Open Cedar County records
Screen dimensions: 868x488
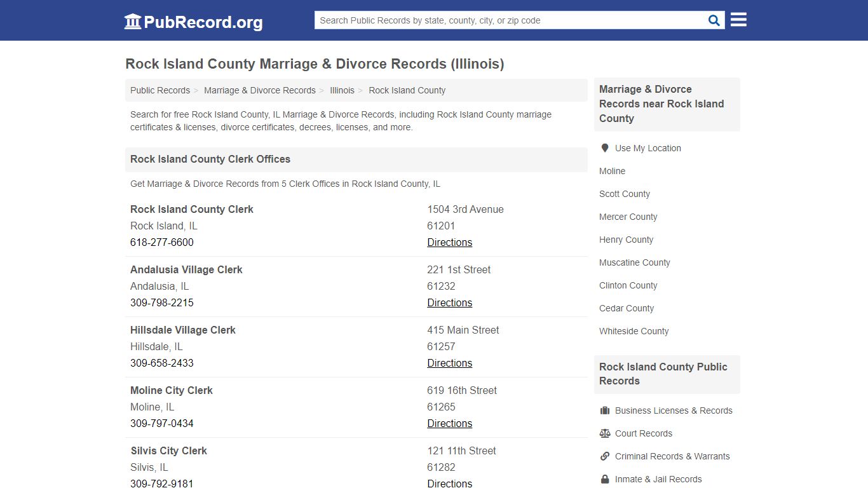tap(627, 308)
